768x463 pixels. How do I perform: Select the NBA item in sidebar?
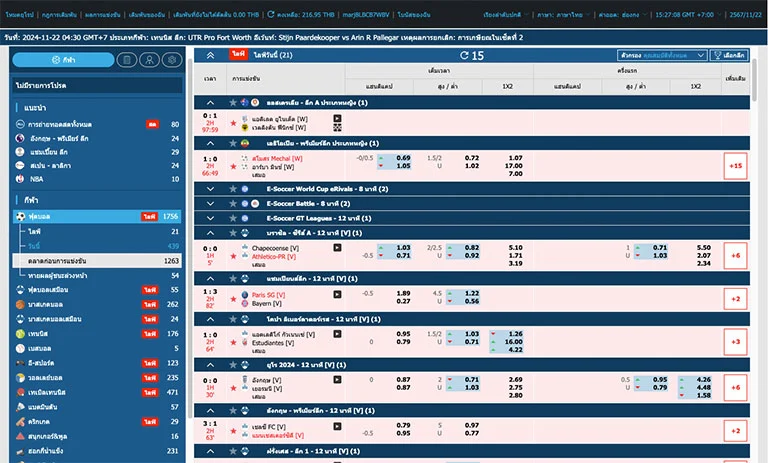click(x=36, y=179)
